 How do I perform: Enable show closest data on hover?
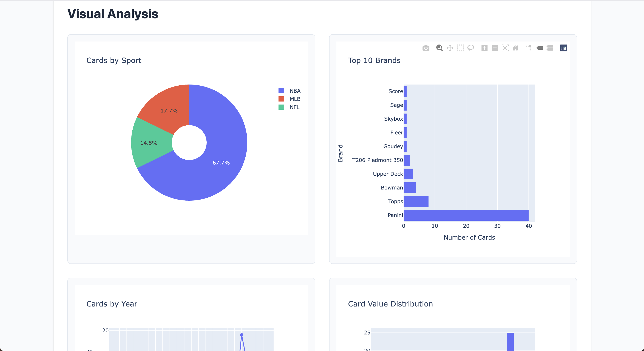539,48
